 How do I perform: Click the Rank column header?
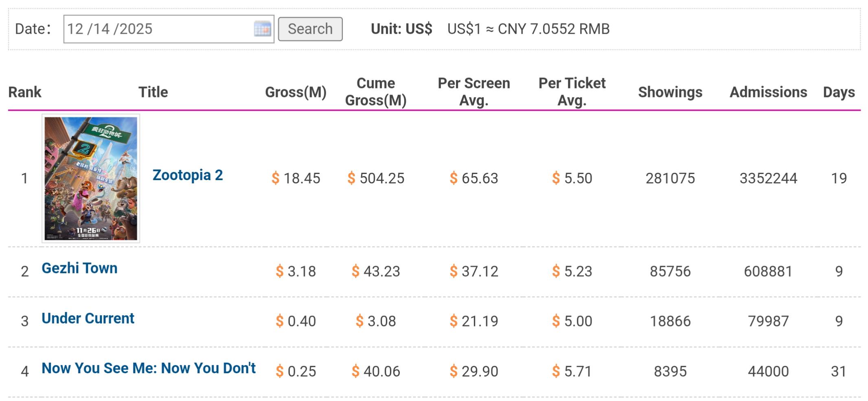pos(25,92)
